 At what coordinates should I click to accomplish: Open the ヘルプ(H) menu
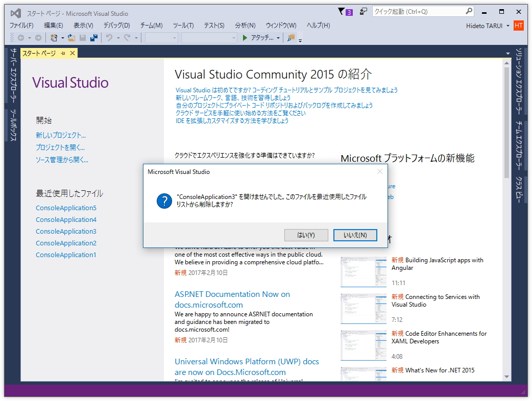pyautogui.click(x=318, y=26)
